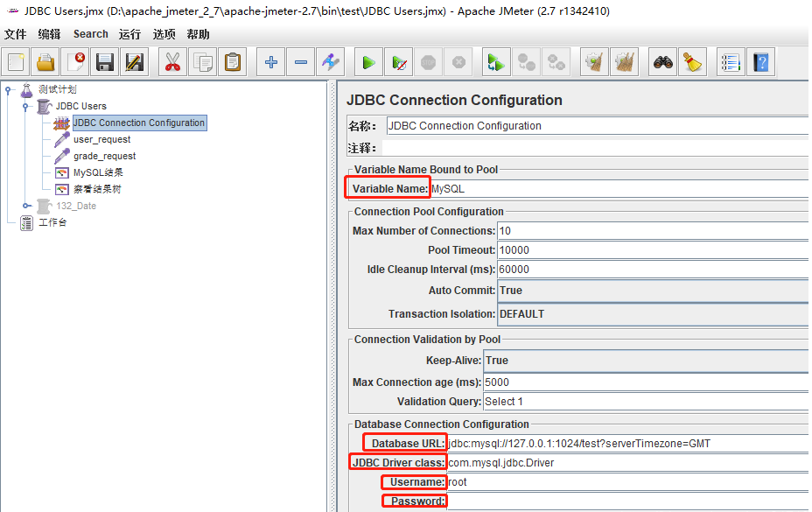Click the Start test green play icon
Screen dimensions: 812x512
pos(368,62)
